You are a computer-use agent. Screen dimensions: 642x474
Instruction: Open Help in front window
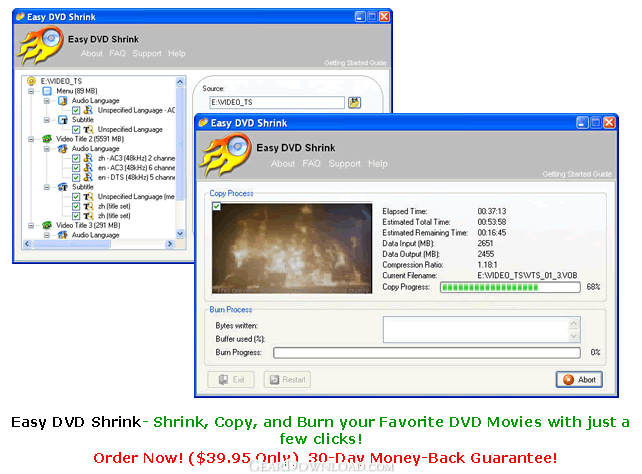click(x=378, y=164)
